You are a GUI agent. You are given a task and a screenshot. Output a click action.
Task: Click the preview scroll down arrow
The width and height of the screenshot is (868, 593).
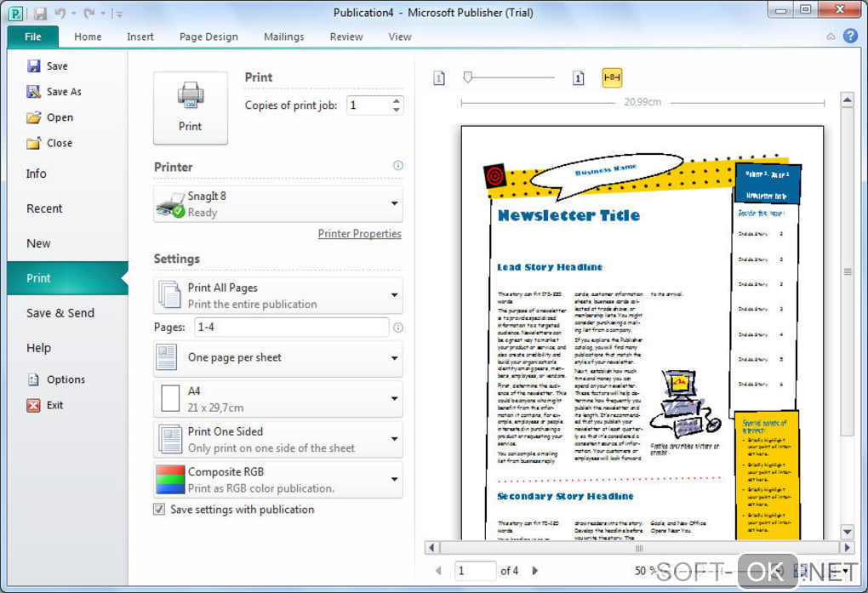tap(847, 532)
